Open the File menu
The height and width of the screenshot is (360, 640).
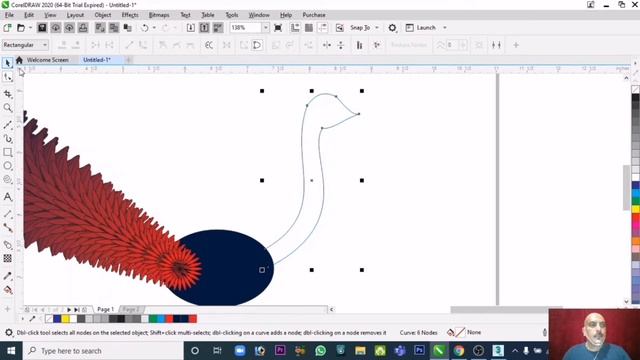9,15
